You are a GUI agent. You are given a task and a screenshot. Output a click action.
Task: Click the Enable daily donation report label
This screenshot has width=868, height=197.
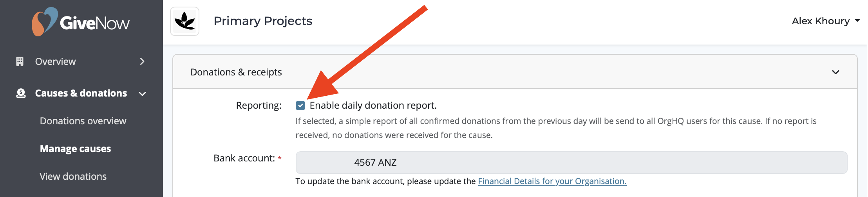click(373, 106)
